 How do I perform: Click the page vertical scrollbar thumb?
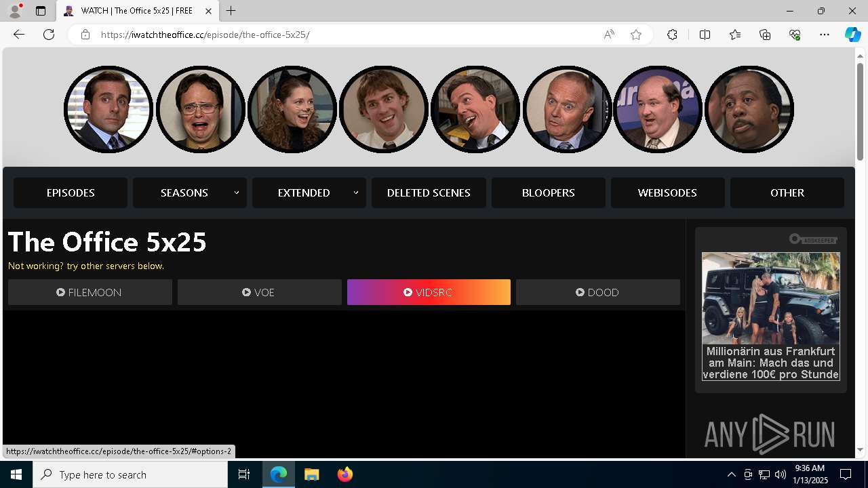tap(860, 112)
